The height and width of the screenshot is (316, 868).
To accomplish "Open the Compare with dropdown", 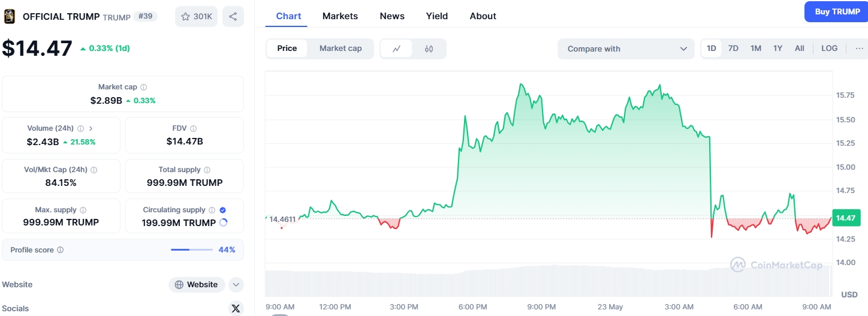I will [x=626, y=49].
